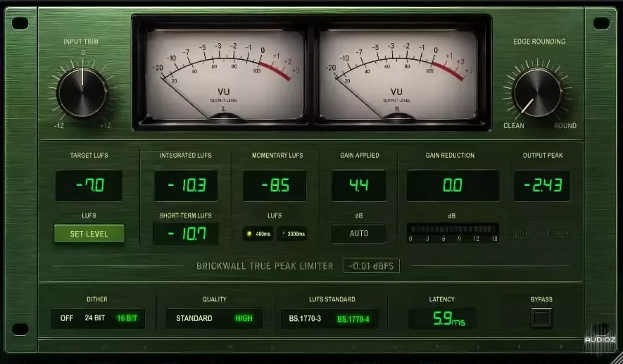
Task: Click the Integrated LUFS -10.3 readout
Action: tap(186, 186)
